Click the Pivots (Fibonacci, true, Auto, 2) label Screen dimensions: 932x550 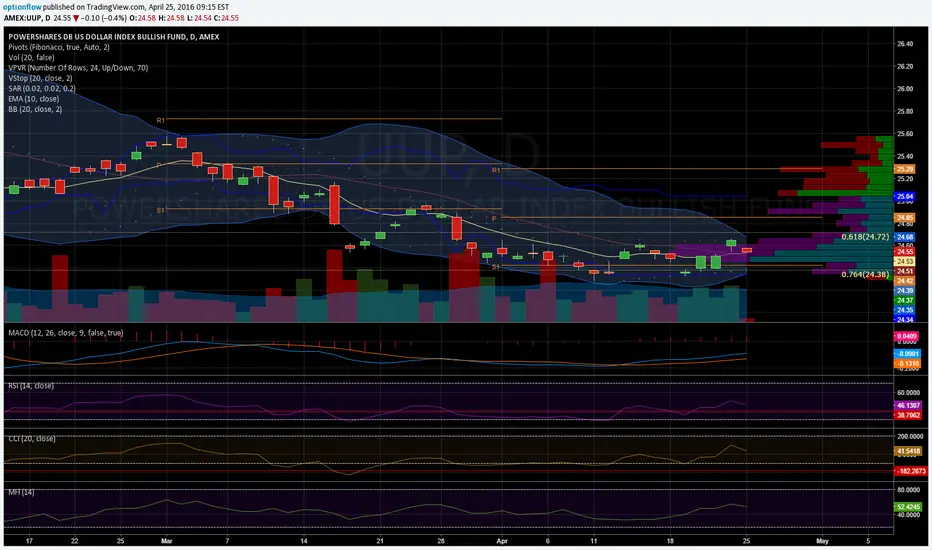pyautogui.click(x=59, y=47)
